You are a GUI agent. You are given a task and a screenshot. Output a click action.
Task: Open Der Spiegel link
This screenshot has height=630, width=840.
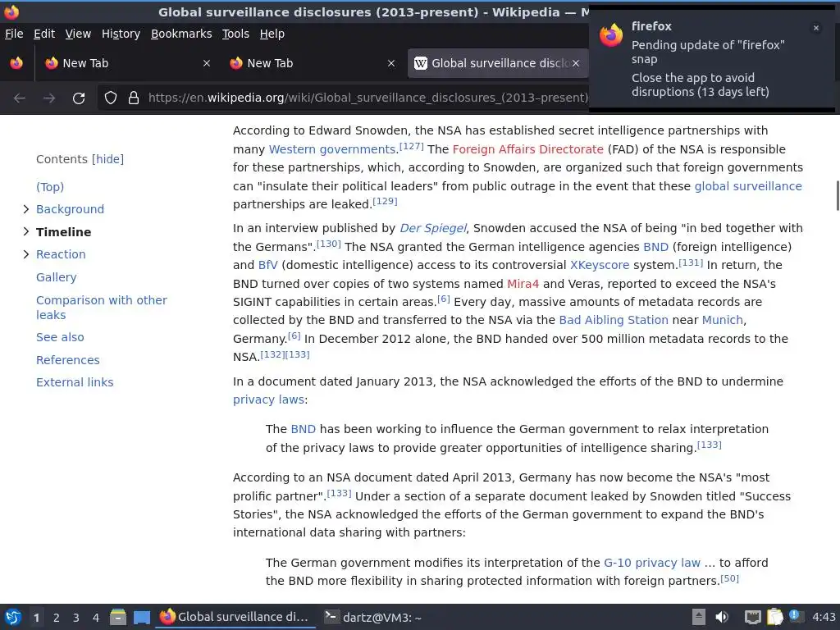pos(433,228)
